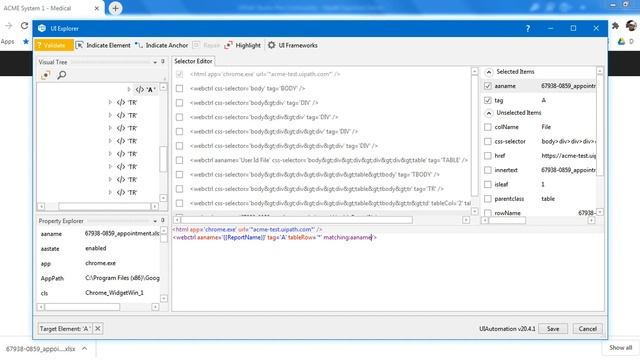Click the cls property row
The image size is (640, 360).
pyautogui.click(x=98, y=293)
